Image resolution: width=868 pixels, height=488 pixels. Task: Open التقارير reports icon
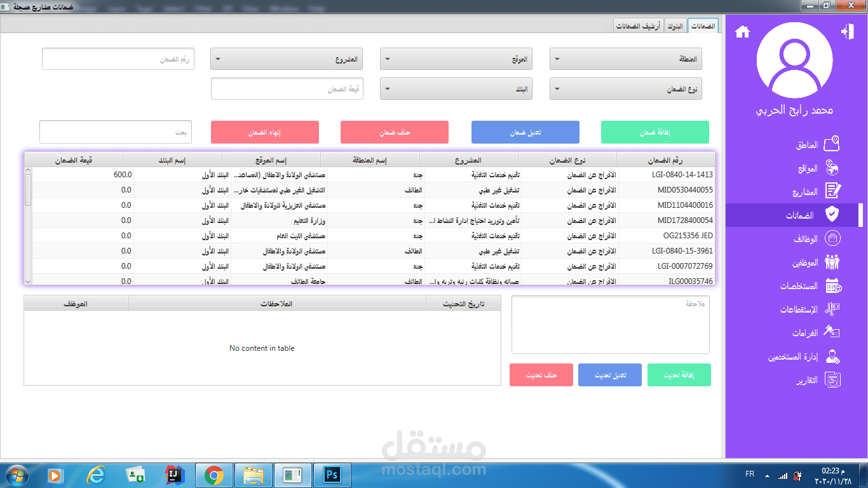(x=832, y=381)
